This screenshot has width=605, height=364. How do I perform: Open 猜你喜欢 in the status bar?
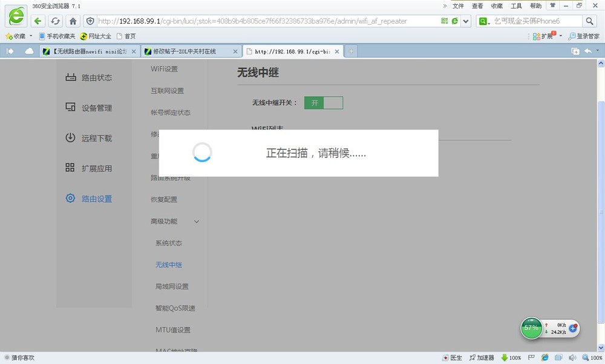point(19,357)
